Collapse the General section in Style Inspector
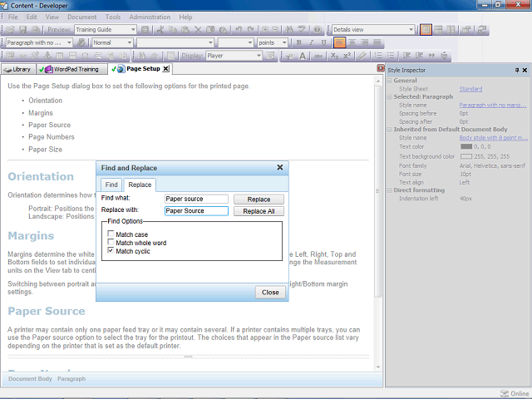532x399 pixels. [390, 81]
